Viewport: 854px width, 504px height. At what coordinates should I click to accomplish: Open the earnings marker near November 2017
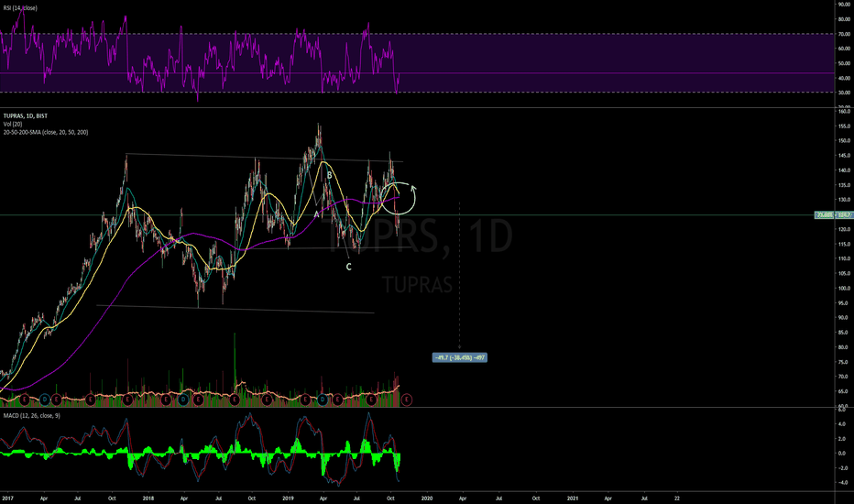click(x=127, y=400)
